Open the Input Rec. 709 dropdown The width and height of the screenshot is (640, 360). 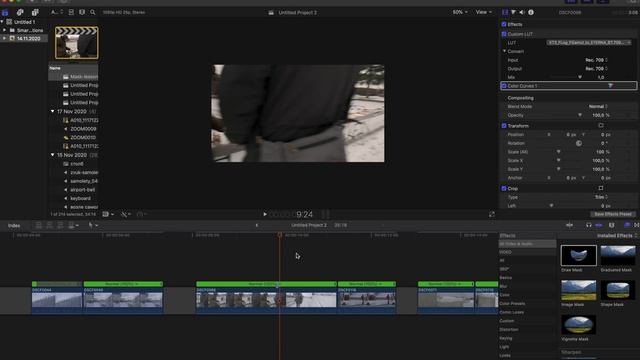[596, 60]
